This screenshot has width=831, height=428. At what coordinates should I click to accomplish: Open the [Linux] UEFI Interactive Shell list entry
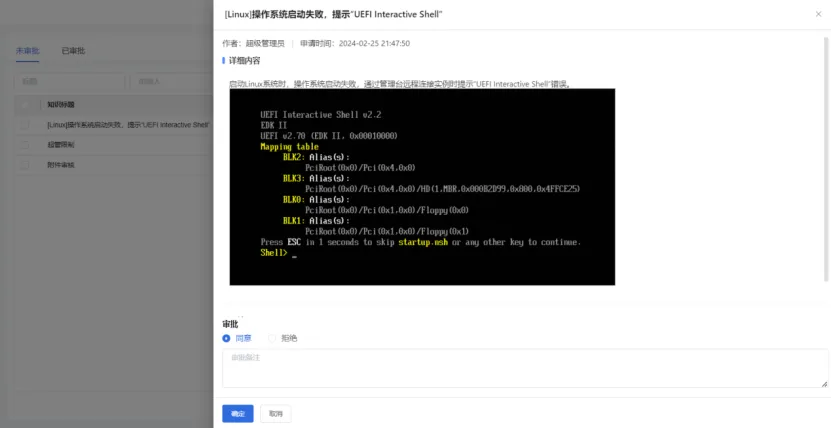click(x=128, y=125)
